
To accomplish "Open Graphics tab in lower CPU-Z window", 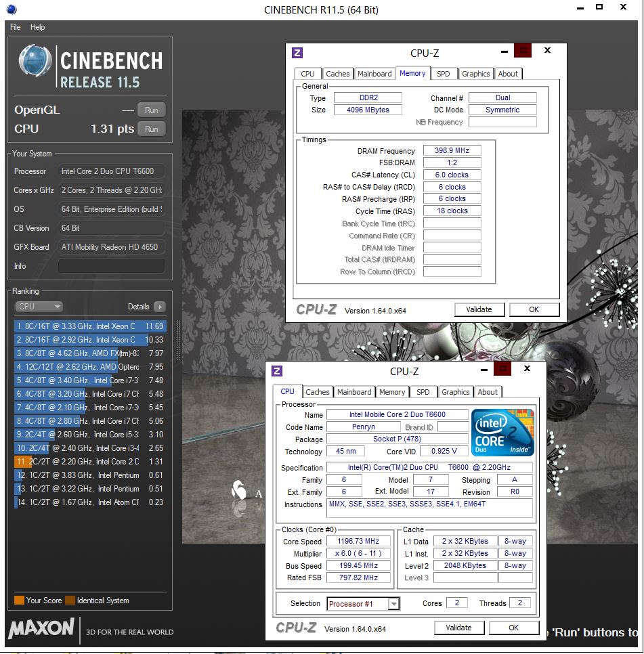I will [x=456, y=392].
